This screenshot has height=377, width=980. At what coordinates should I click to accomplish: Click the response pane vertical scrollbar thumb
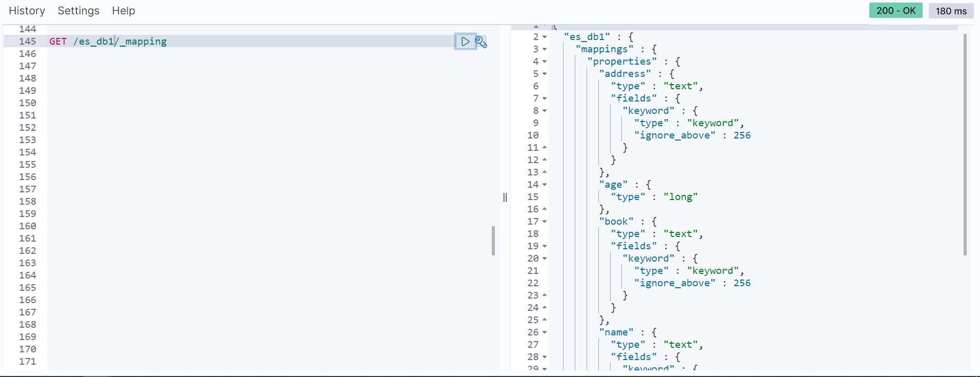(965, 145)
